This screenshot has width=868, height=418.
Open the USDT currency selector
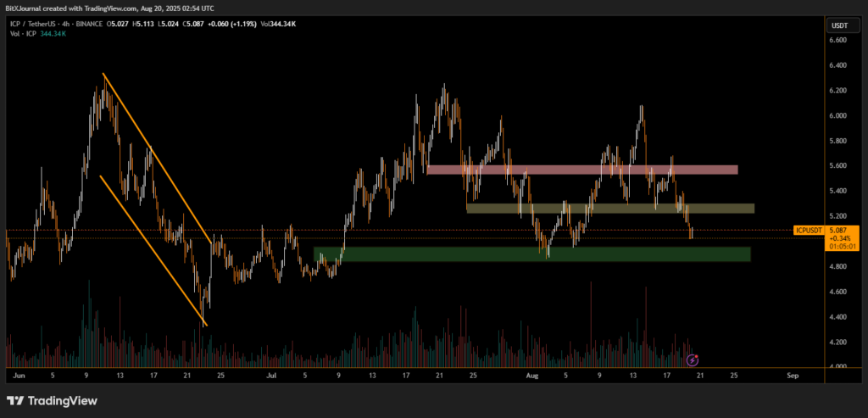(x=841, y=25)
